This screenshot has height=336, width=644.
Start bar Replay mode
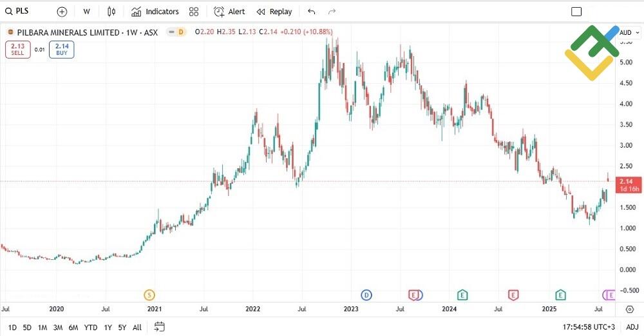pos(274,12)
